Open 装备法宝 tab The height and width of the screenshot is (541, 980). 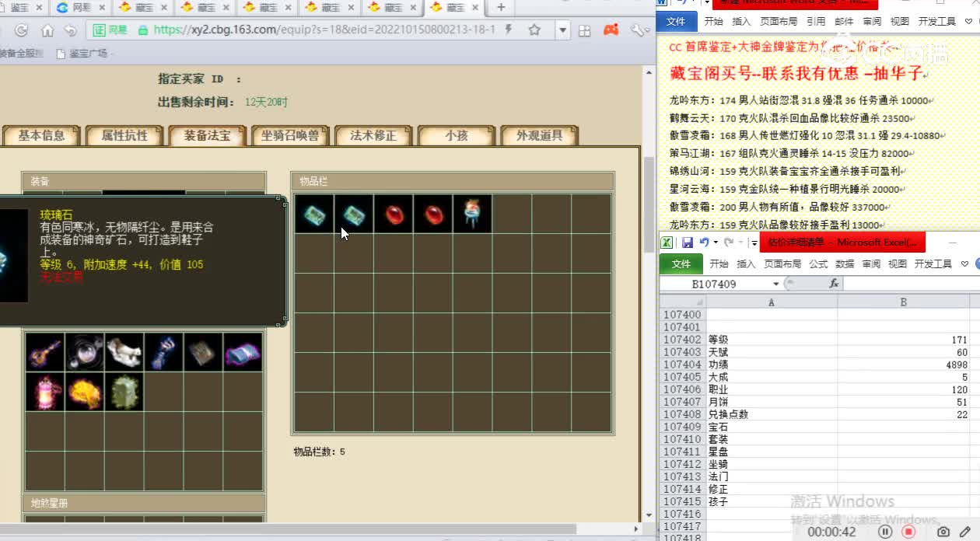tap(208, 135)
